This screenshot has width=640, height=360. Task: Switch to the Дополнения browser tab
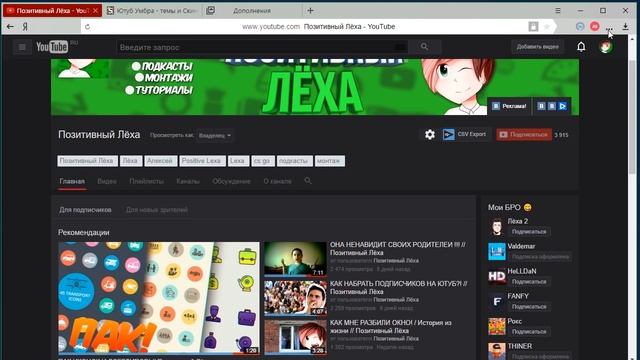252,11
